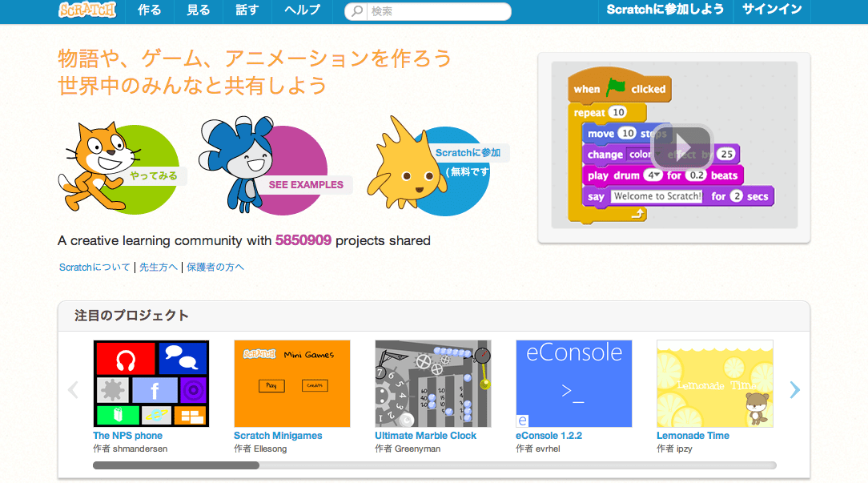The height and width of the screenshot is (483, 868).
Task: Open the 作る menu item
Action: (150, 10)
